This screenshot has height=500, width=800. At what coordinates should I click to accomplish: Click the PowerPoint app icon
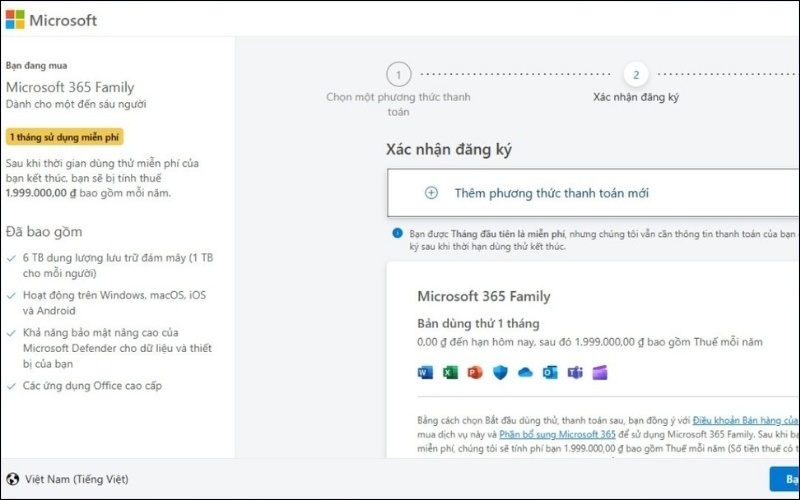(x=474, y=373)
